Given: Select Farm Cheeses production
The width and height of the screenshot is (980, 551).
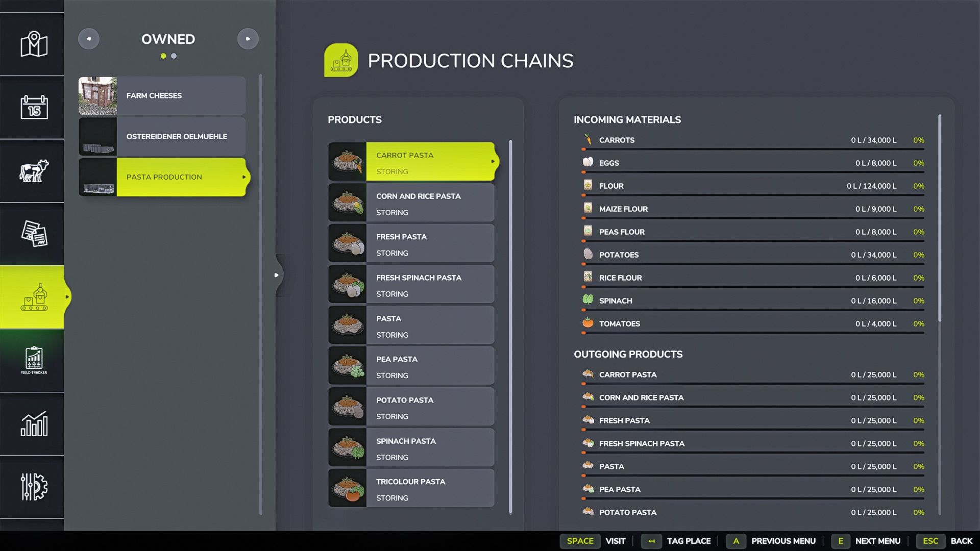Looking at the screenshot, I should point(162,96).
